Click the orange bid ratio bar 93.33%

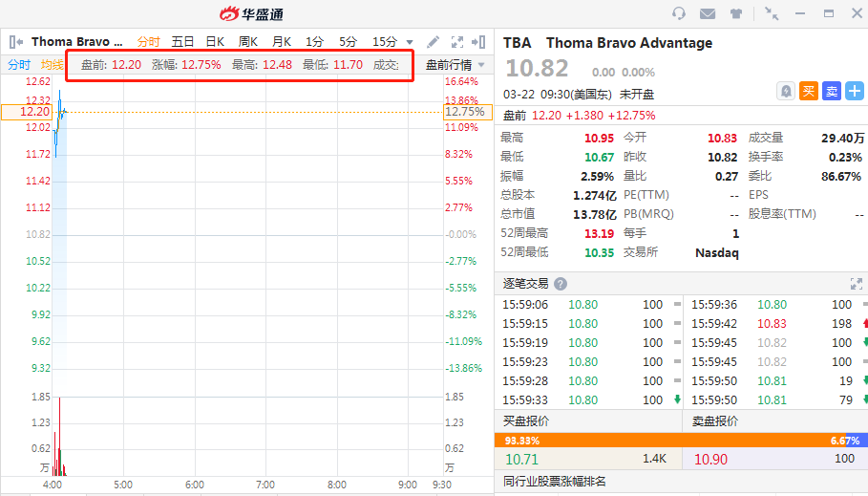tap(669, 441)
